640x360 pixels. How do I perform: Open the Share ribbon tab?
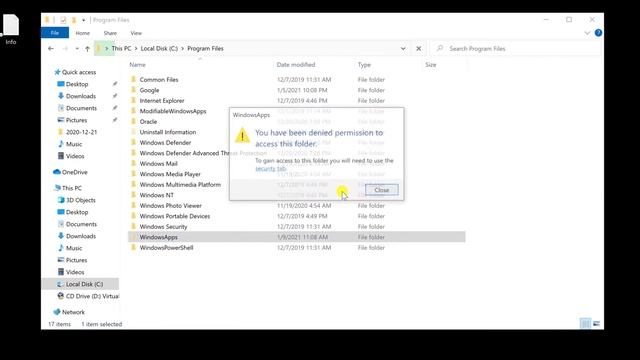[110, 33]
